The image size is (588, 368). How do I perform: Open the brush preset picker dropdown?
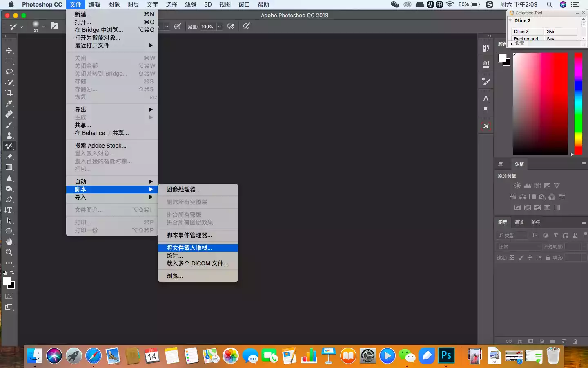44,27
